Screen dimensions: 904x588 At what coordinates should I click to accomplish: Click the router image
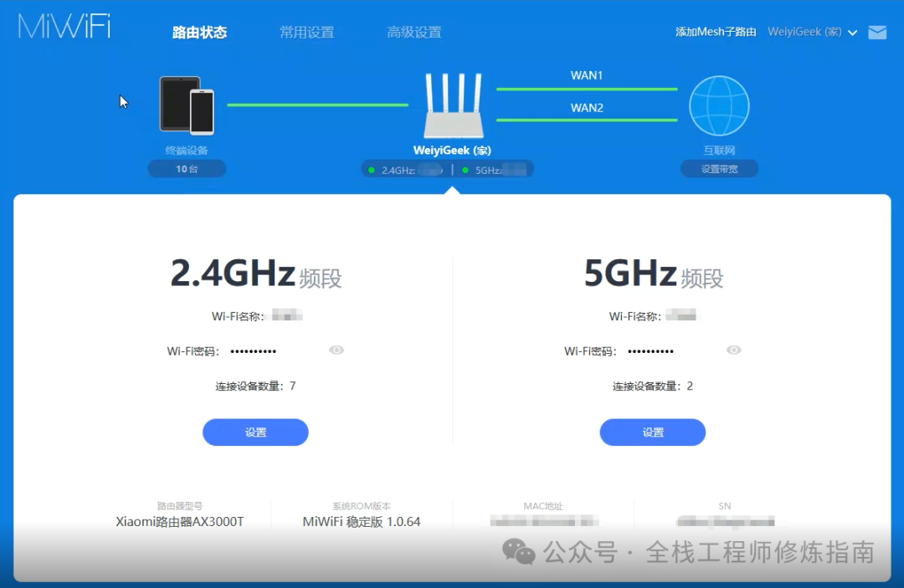[453, 105]
